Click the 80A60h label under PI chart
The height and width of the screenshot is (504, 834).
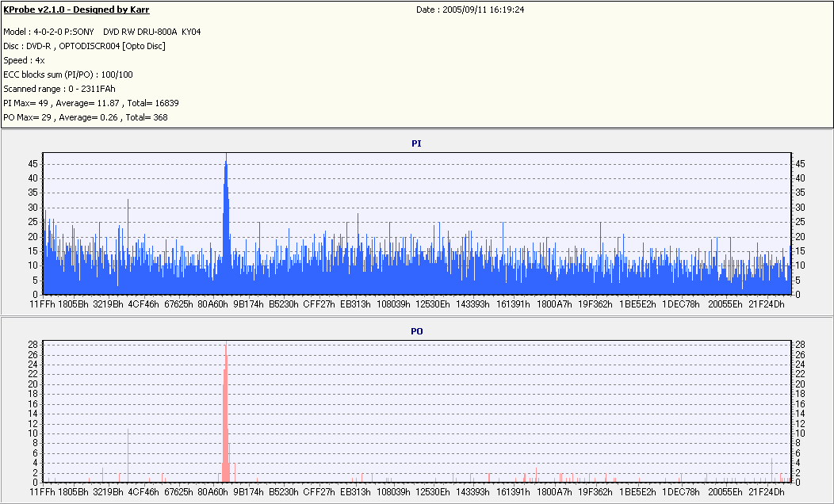tap(212, 304)
